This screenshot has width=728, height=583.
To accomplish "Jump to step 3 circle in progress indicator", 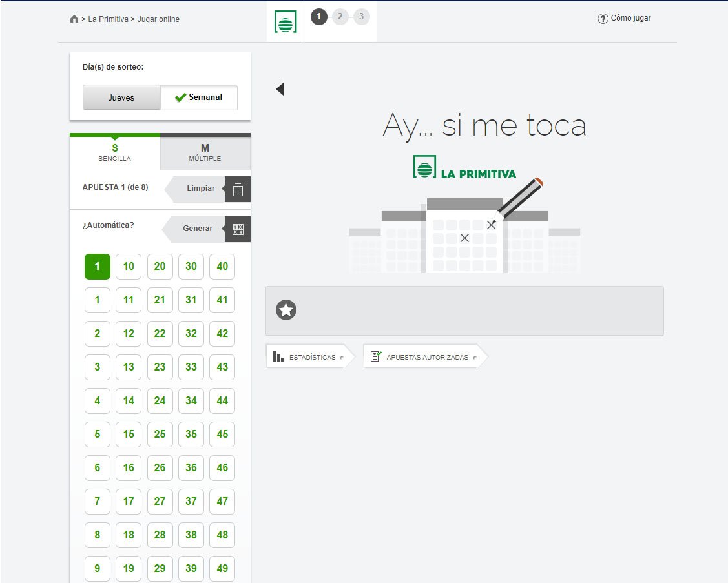I will click(361, 17).
